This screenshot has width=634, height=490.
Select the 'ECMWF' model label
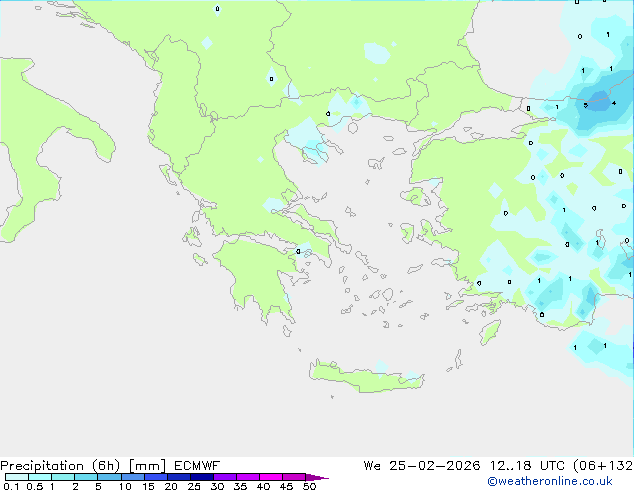point(197,466)
